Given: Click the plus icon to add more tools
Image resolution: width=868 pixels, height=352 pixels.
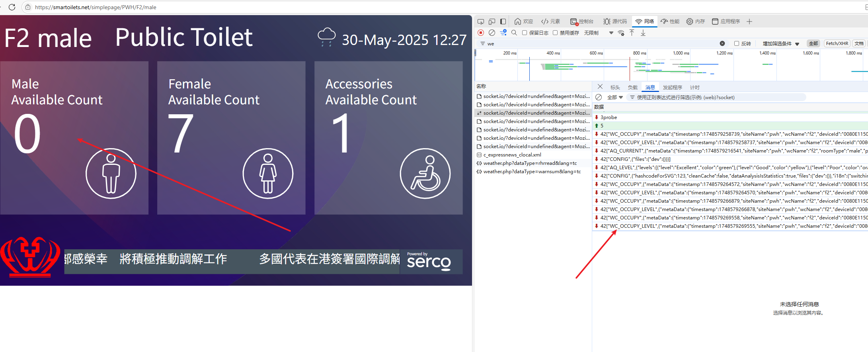Looking at the screenshot, I should (749, 22).
